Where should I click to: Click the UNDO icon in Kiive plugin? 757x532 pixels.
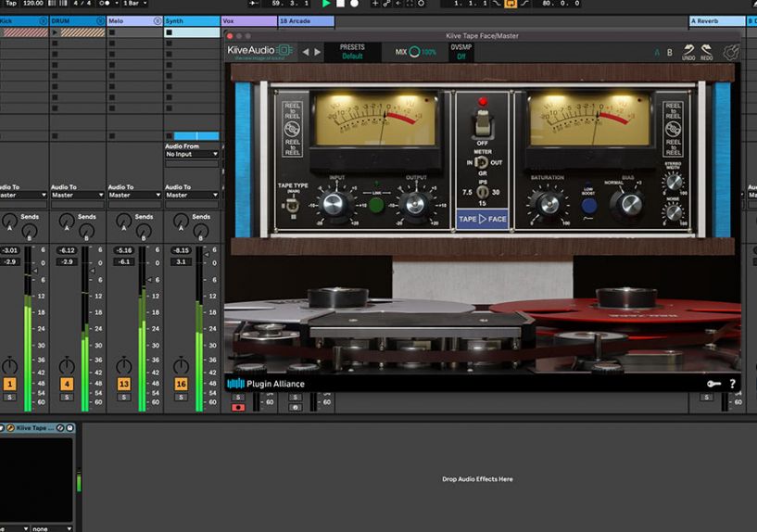pos(688,52)
